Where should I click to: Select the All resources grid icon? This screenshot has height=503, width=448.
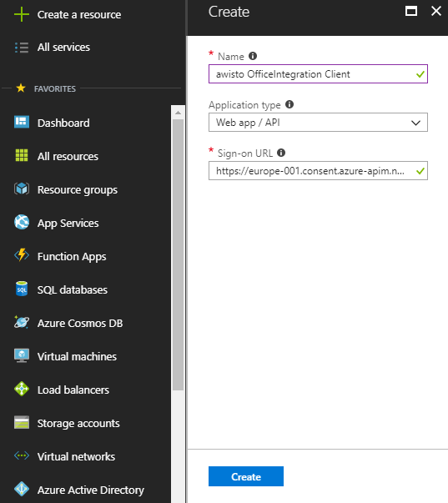(x=22, y=155)
